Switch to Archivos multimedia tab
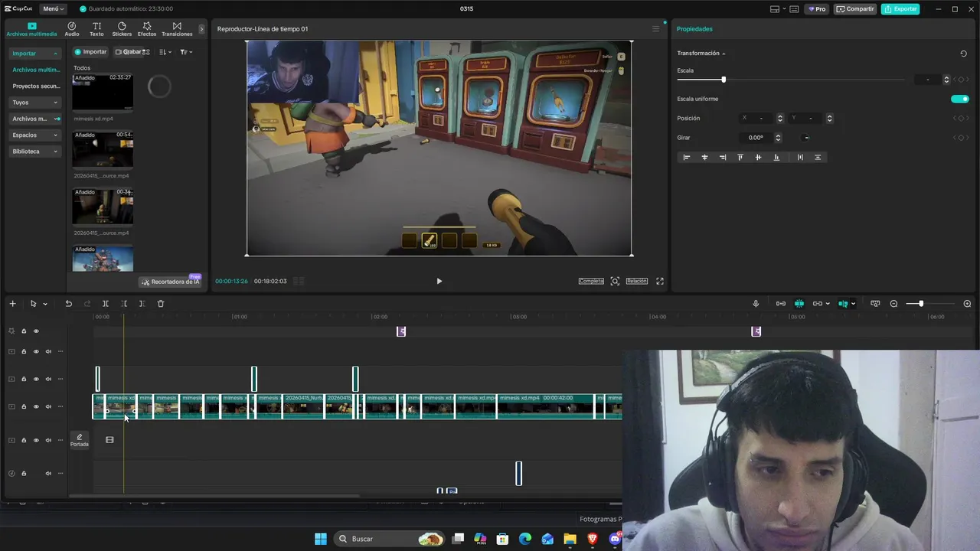Viewport: 980px width, 551px height. pos(31,29)
